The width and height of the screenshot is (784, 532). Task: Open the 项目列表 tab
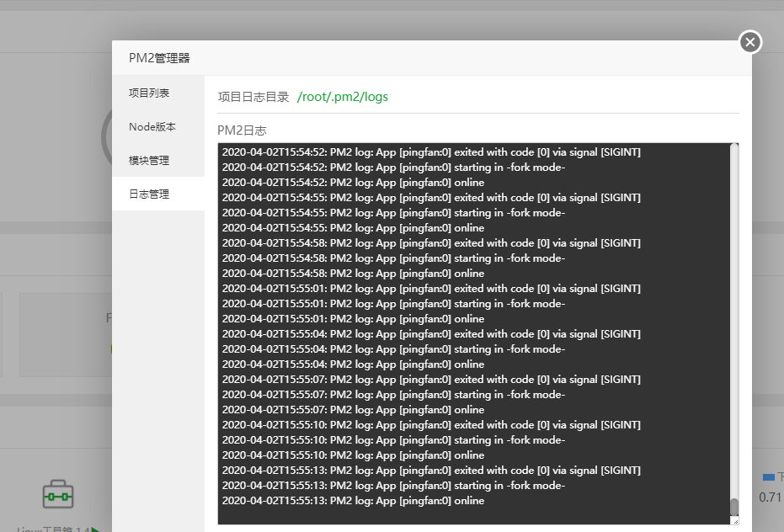click(158, 93)
